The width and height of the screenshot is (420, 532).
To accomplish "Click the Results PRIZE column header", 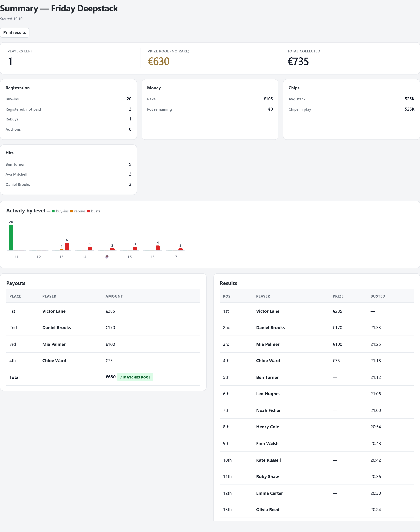I will pos(338,296).
